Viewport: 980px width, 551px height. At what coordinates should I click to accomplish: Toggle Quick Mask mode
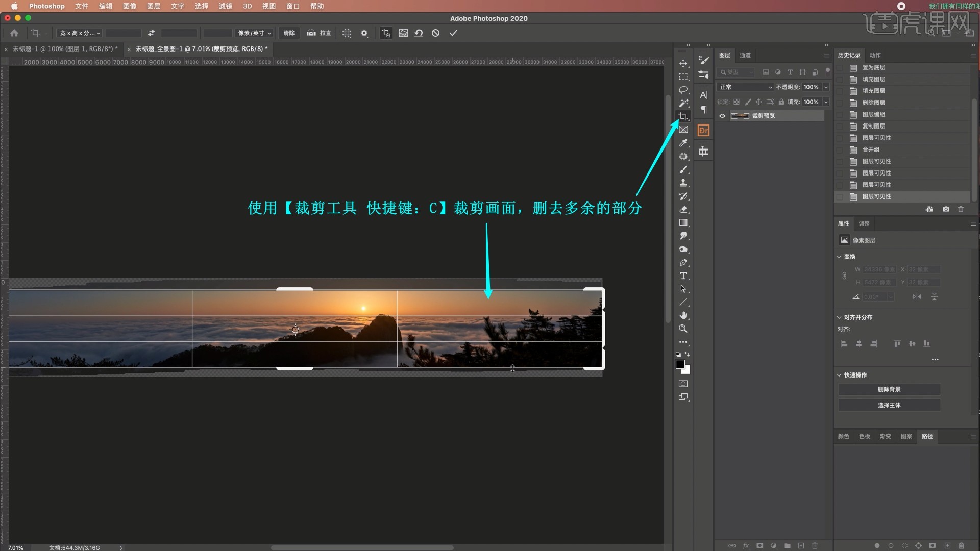pyautogui.click(x=683, y=384)
